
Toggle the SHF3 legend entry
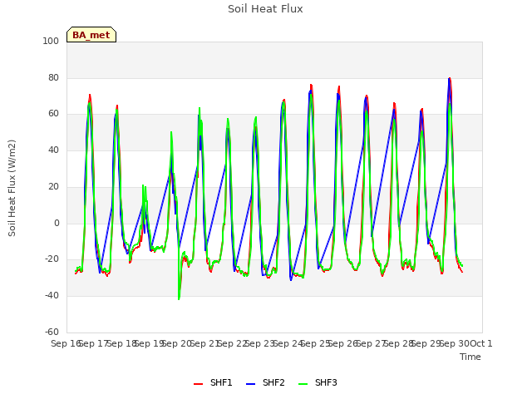(318, 382)
